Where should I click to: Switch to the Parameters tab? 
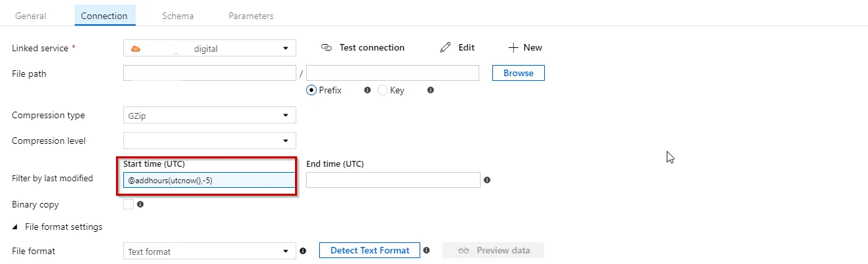(x=251, y=16)
